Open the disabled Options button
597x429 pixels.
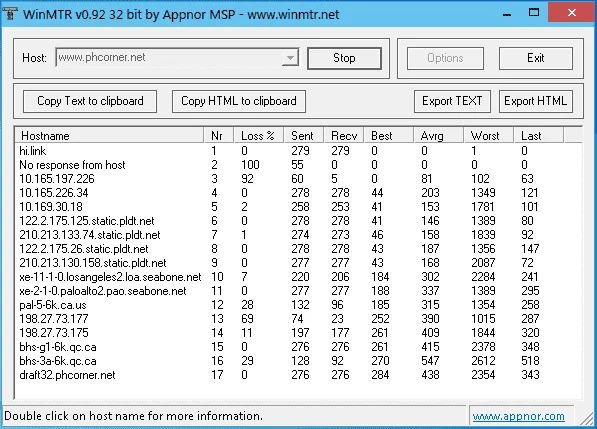coord(445,58)
